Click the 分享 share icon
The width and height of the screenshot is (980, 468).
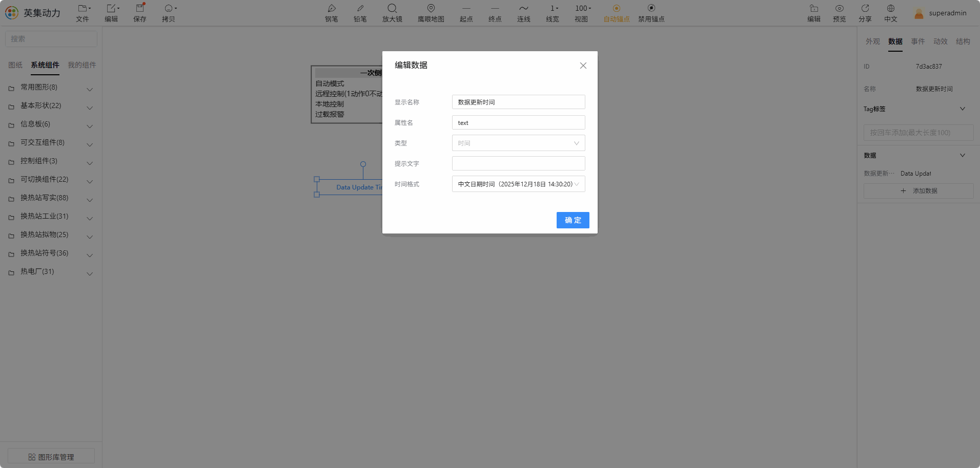pos(865,9)
